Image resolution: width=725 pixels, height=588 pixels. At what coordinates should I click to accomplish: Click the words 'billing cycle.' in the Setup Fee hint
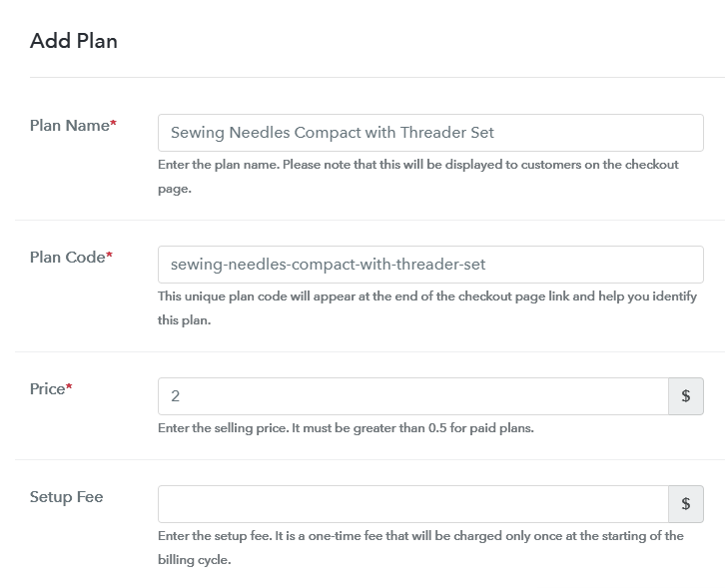tap(194, 560)
